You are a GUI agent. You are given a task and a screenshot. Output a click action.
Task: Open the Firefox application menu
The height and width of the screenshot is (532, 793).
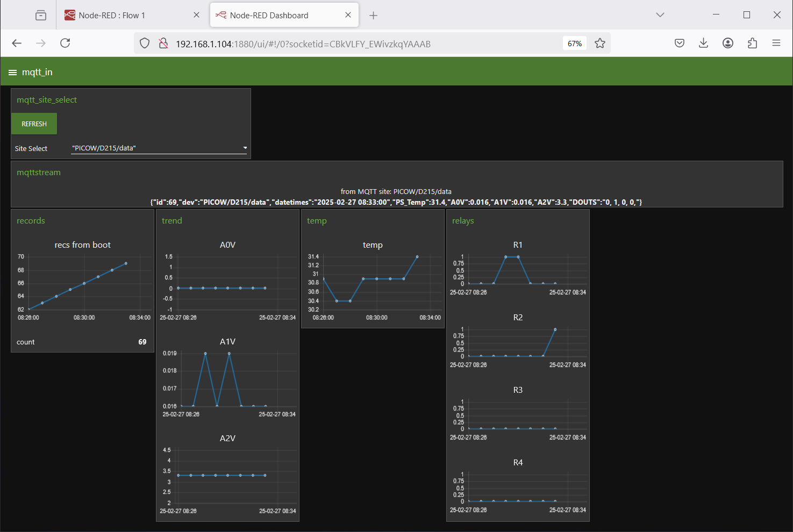pyautogui.click(x=776, y=44)
